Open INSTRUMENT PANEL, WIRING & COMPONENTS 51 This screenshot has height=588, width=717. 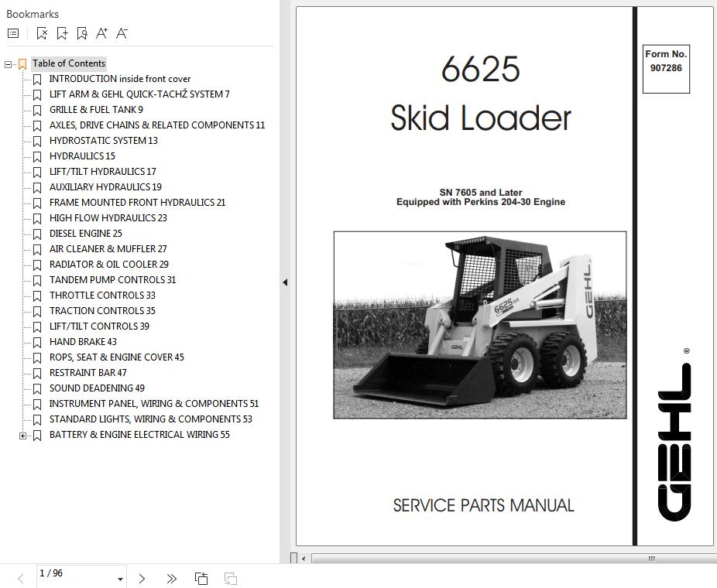pyautogui.click(x=154, y=404)
